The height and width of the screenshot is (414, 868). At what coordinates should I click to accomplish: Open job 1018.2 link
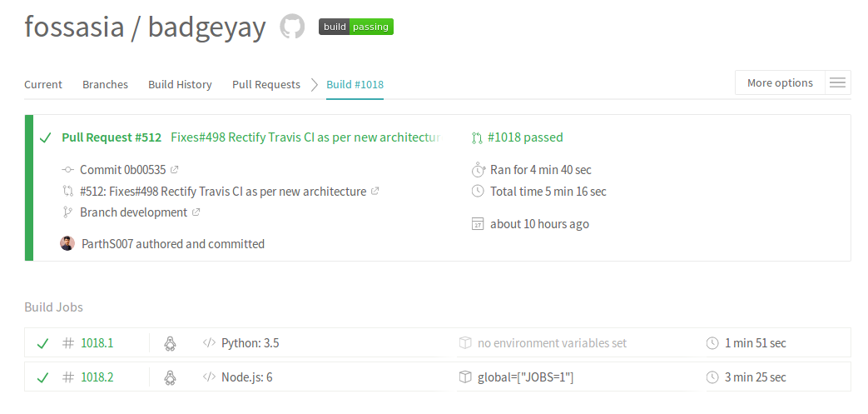[x=97, y=377]
